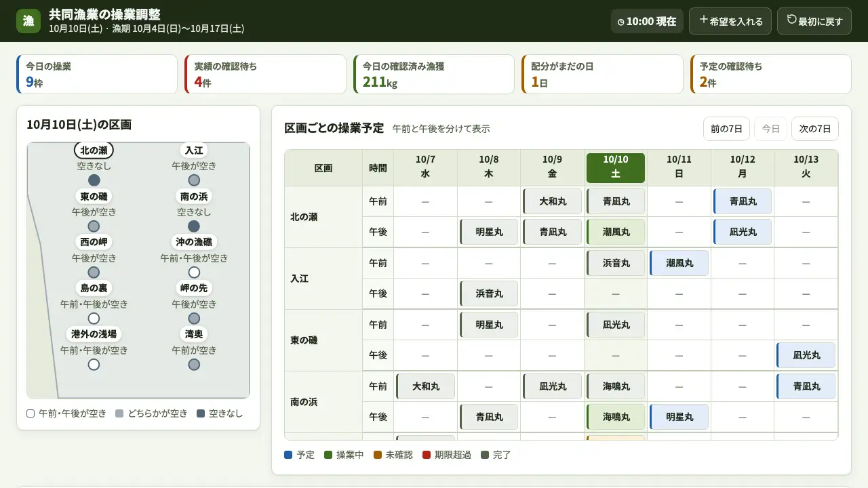Click the 10:00 現在 clock indicator
The width and height of the screenshot is (868, 488).
tap(647, 21)
